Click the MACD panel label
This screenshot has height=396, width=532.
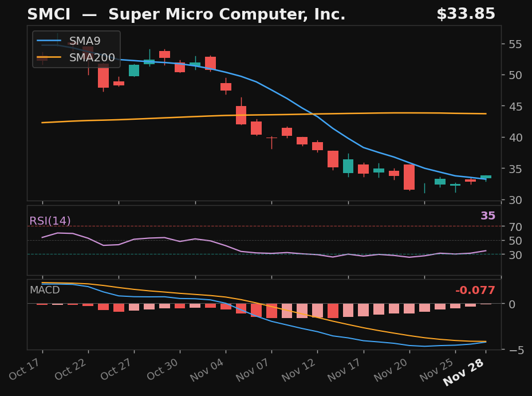coord(45,290)
